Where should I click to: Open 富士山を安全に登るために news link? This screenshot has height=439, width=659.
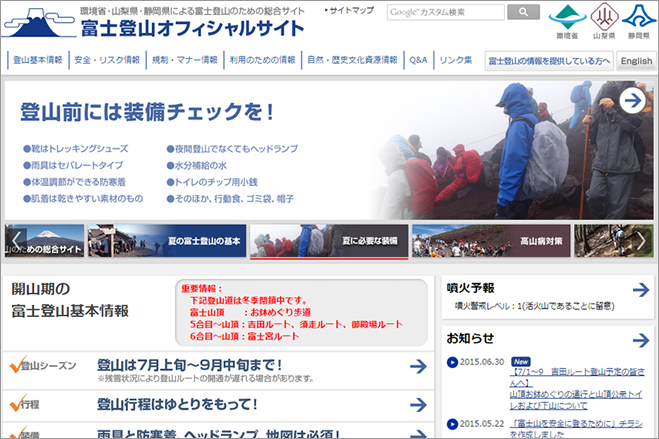click(576, 428)
